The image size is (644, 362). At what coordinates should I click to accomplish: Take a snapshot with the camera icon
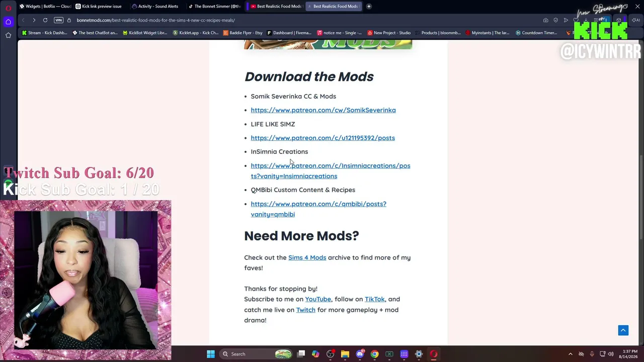click(545, 20)
